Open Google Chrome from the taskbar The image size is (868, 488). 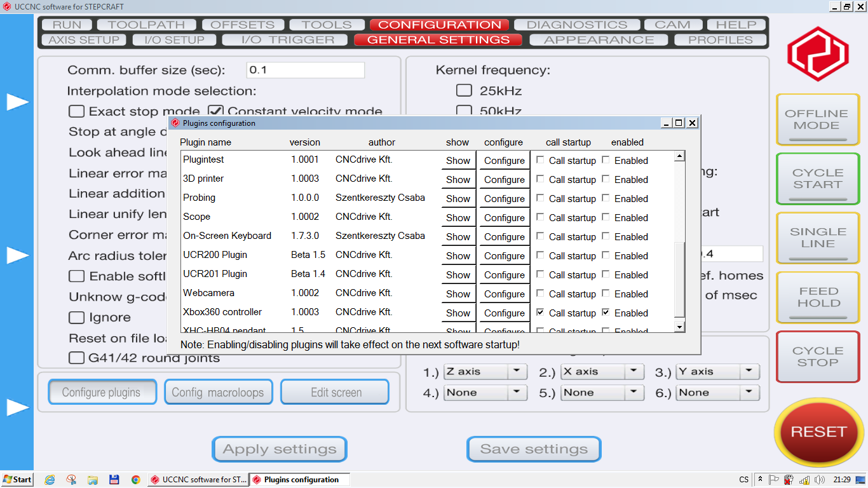pyautogui.click(x=135, y=480)
